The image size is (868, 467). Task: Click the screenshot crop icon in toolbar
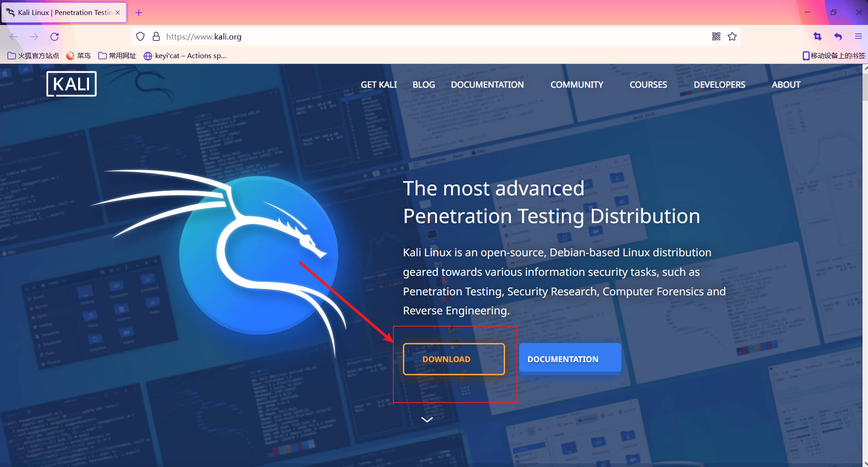[x=818, y=37]
